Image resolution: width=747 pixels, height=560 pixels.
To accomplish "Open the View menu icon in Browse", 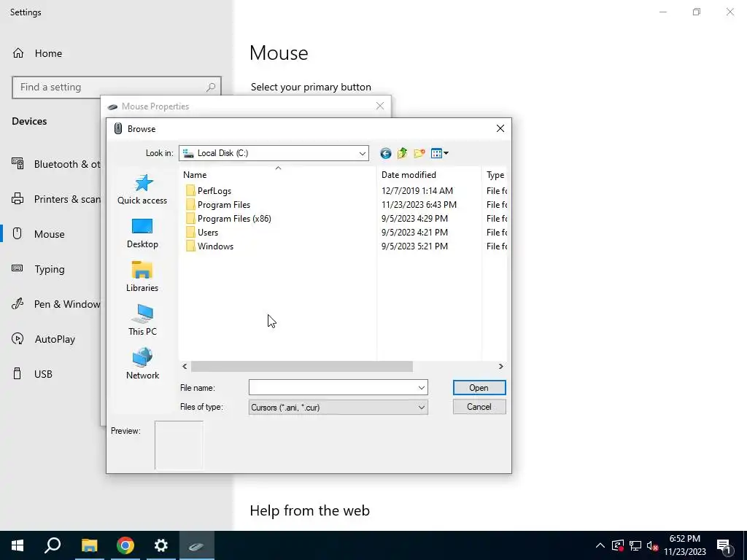I will tap(439, 153).
